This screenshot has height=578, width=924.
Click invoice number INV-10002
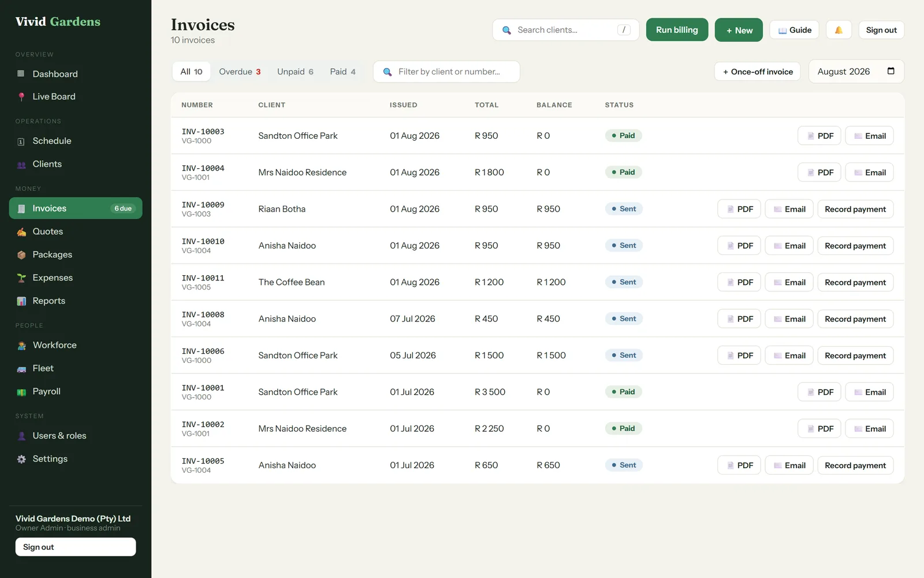point(203,424)
